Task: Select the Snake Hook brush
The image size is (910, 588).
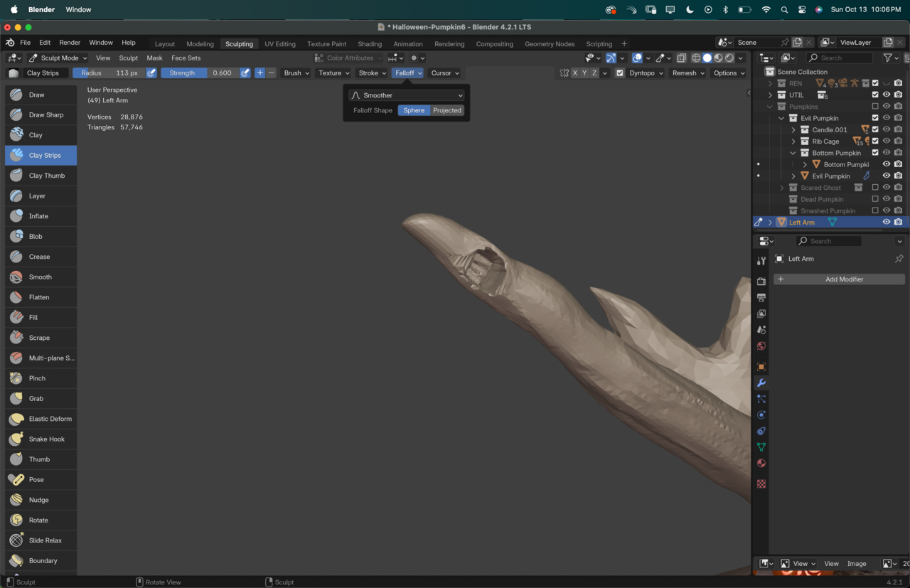Action: pos(41,439)
